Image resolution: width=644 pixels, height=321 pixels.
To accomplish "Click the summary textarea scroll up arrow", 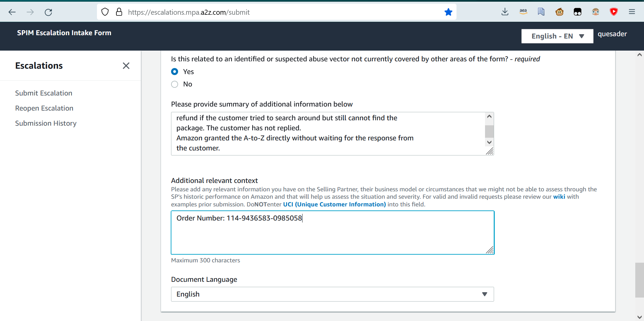I will [489, 117].
